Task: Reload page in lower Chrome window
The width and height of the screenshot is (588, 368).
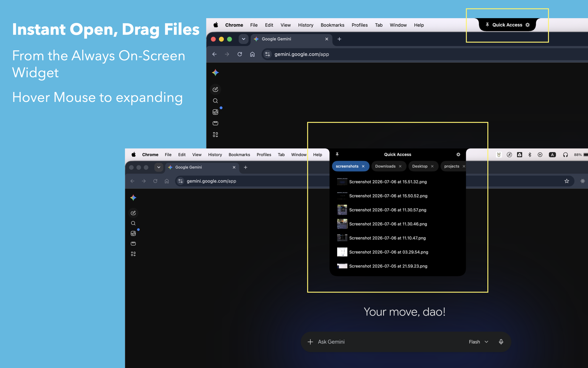Action: coord(155,181)
